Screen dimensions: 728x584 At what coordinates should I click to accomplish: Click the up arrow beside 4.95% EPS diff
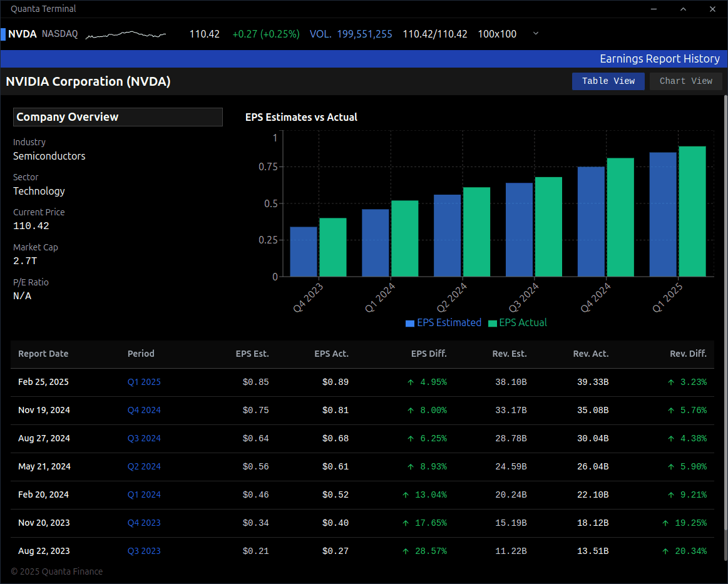tap(411, 382)
